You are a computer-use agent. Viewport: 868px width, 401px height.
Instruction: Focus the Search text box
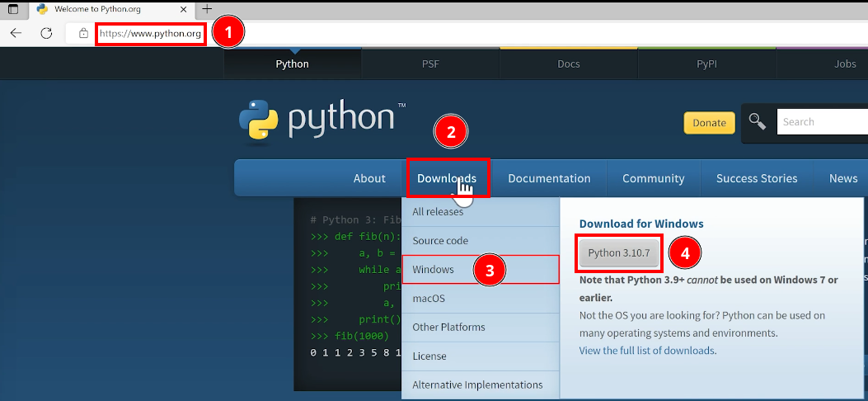point(822,122)
